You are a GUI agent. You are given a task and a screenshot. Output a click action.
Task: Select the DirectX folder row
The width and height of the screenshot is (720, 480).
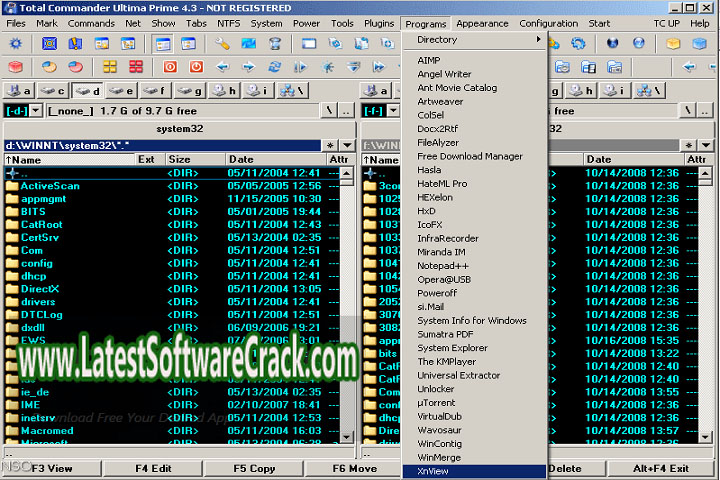pos(172,289)
